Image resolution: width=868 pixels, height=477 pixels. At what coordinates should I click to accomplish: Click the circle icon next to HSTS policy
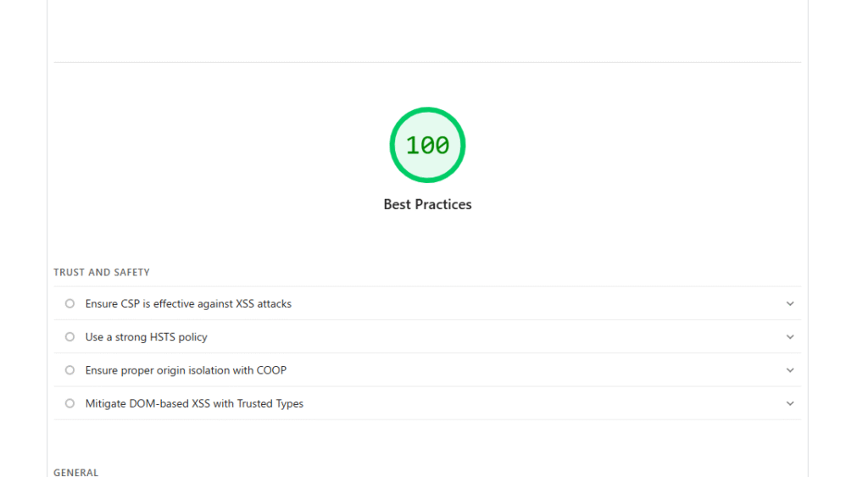[x=70, y=336]
